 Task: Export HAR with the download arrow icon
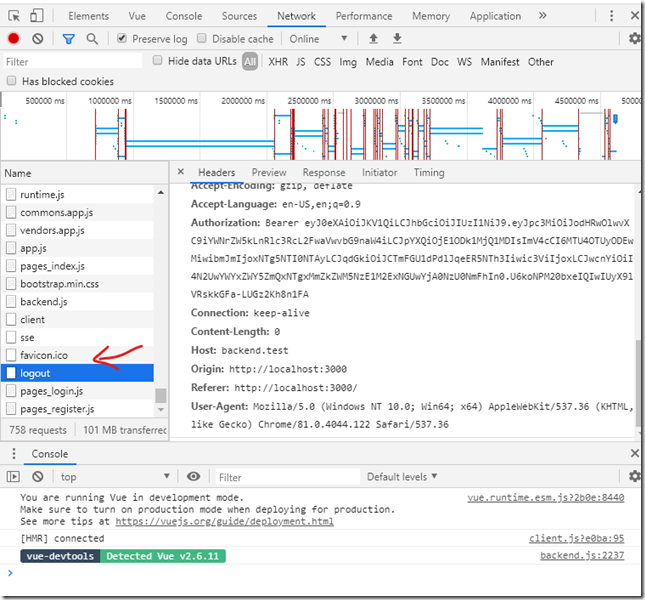coord(397,39)
